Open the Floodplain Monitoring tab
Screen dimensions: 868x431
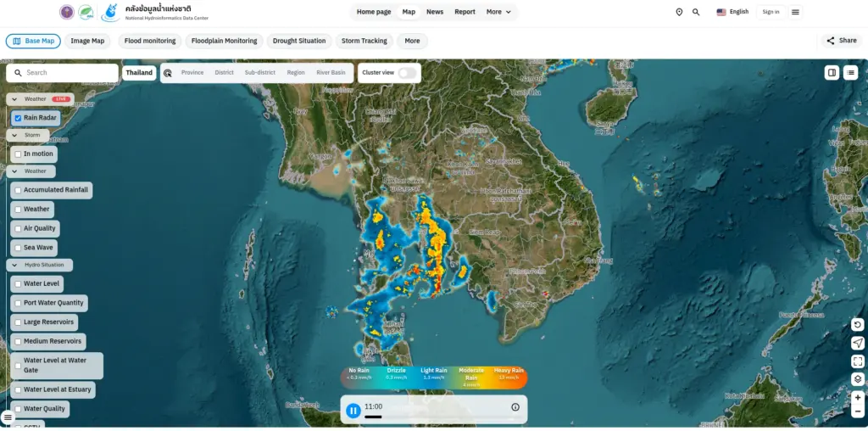pos(224,41)
